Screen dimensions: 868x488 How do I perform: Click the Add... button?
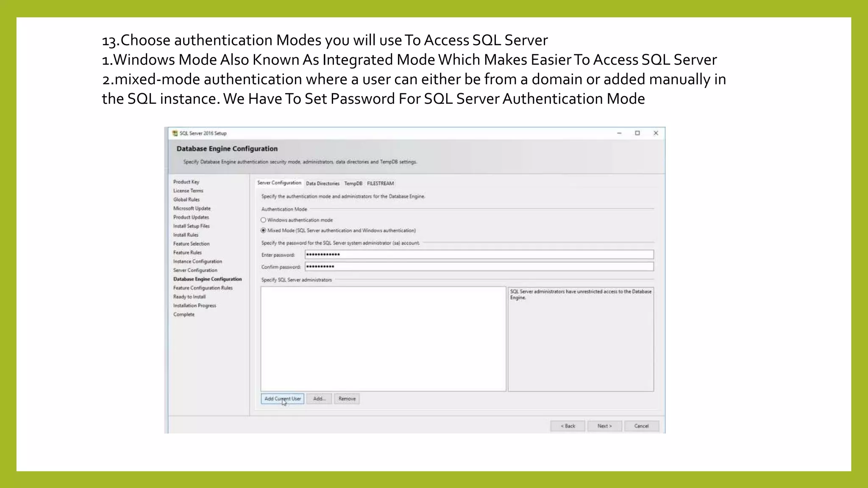(x=319, y=399)
